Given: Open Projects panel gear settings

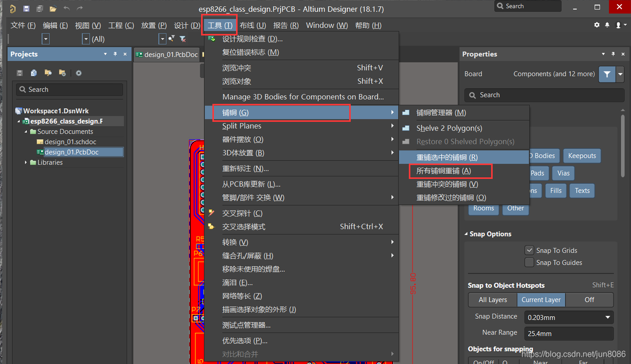Looking at the screenshot, I should tap(79, 73).
